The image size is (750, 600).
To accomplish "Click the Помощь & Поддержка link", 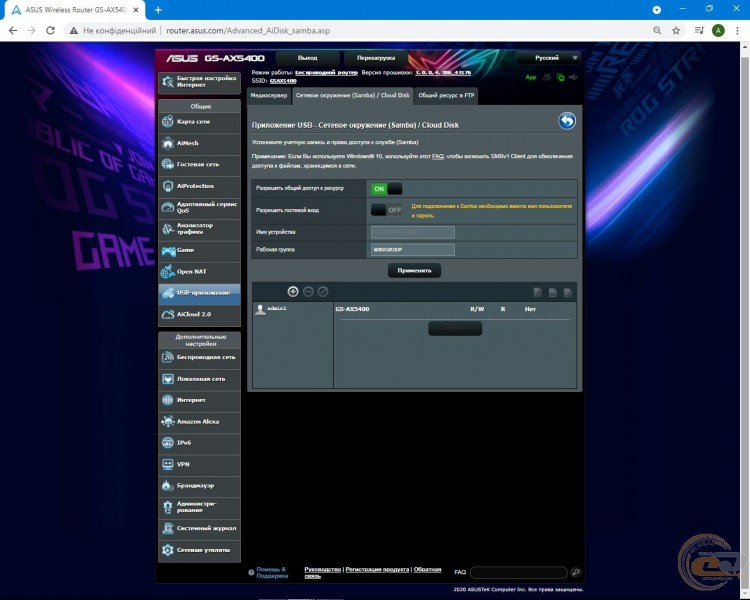I will (272, 573).
